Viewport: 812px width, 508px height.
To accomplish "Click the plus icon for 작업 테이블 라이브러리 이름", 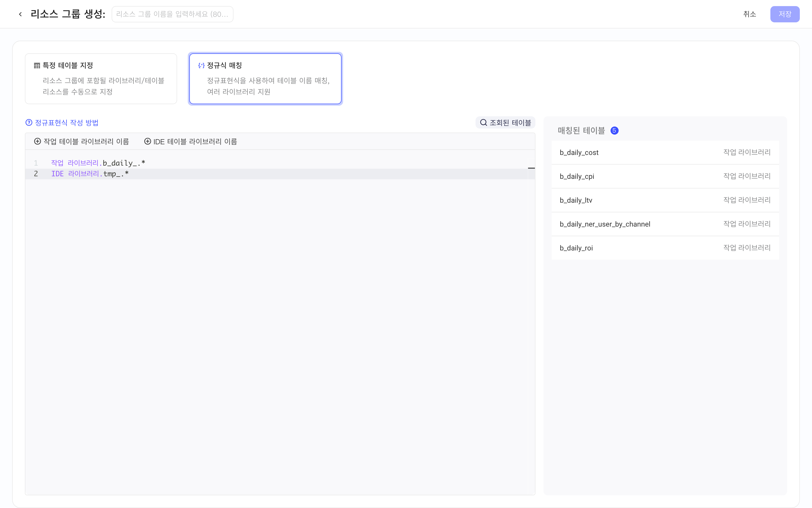I will [x=38, y=141].
